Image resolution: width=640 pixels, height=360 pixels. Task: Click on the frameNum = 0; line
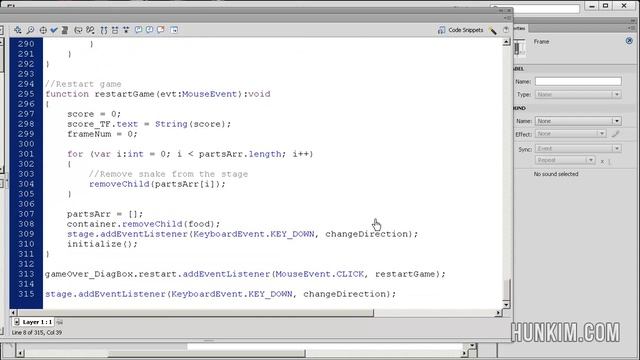pyautogui.click(x=102, y=134)
